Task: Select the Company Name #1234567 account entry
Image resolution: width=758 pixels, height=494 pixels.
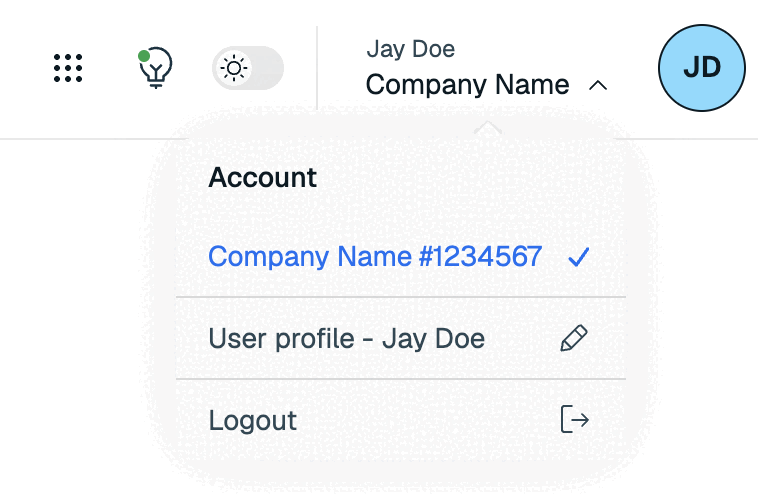Action: coord(401,256)
